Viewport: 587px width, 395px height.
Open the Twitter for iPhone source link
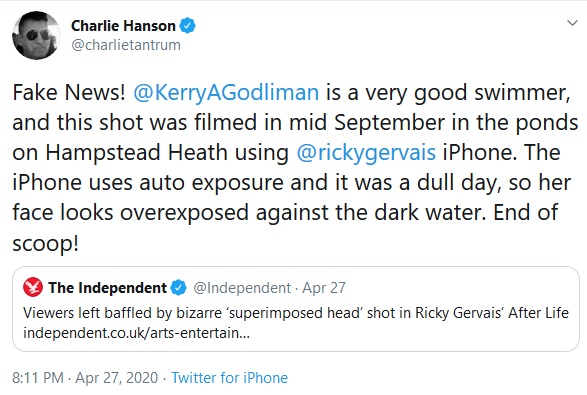pyautogui.click(x=229, y=377)
